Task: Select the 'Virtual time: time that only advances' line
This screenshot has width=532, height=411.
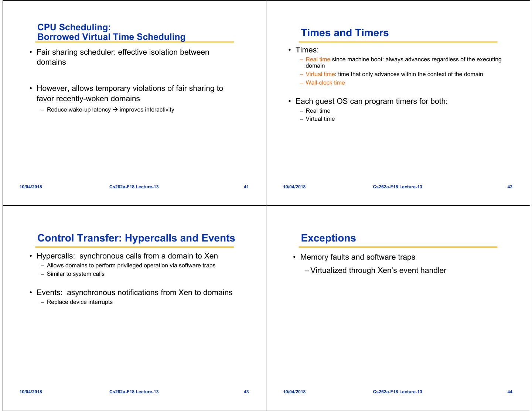Action: (394, 74)
